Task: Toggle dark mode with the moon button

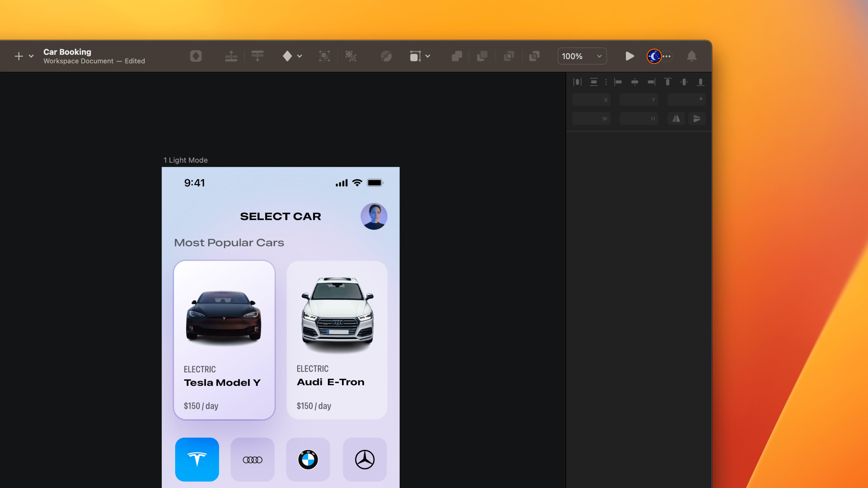Action: click(x=654, y=56)
